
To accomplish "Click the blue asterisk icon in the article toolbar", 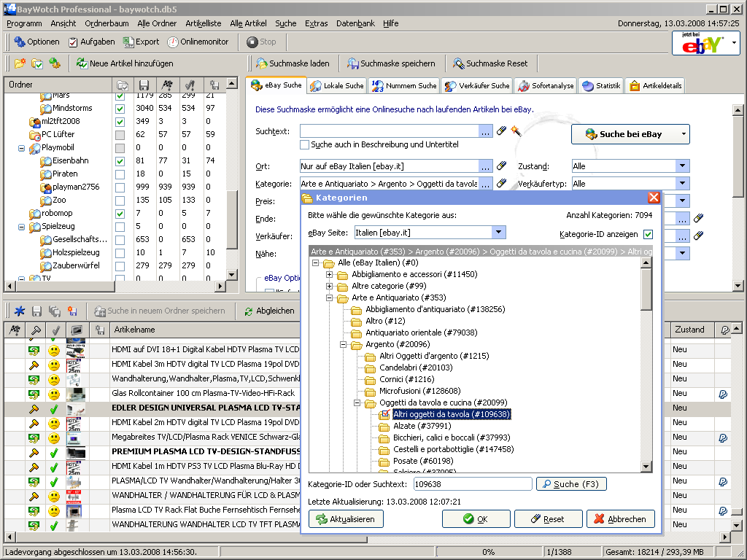I will pyautogui.click(x=20, y=311).
